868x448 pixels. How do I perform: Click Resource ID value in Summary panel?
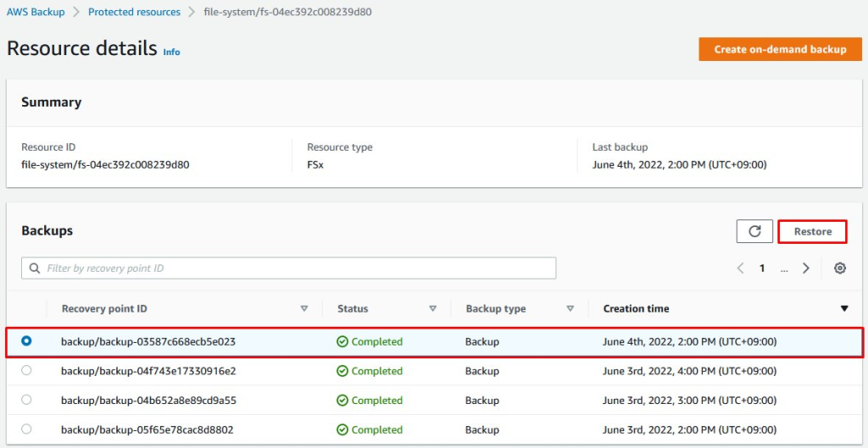click(105, 164)
